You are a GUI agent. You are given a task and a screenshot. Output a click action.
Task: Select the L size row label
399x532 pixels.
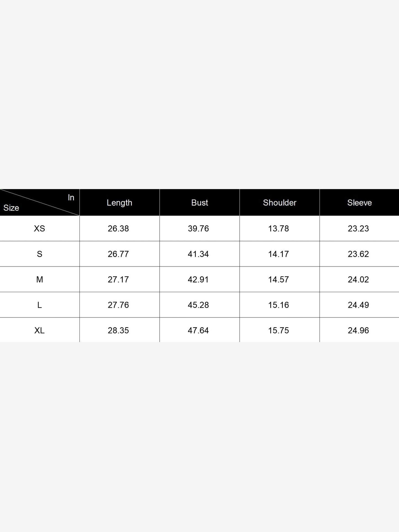[x=39, y=305]
